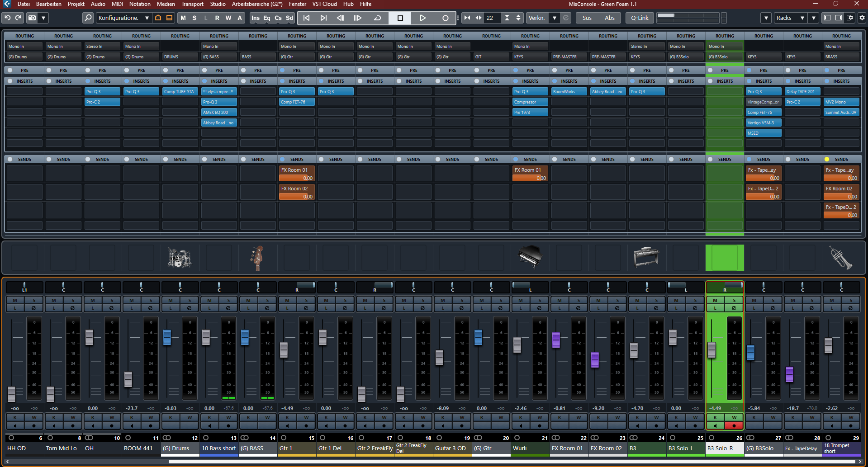Image resolution: width=868 pixels, height=467 pixels.
Task: Open the Verkn. link group dropdown
Action: coord(554,18)
